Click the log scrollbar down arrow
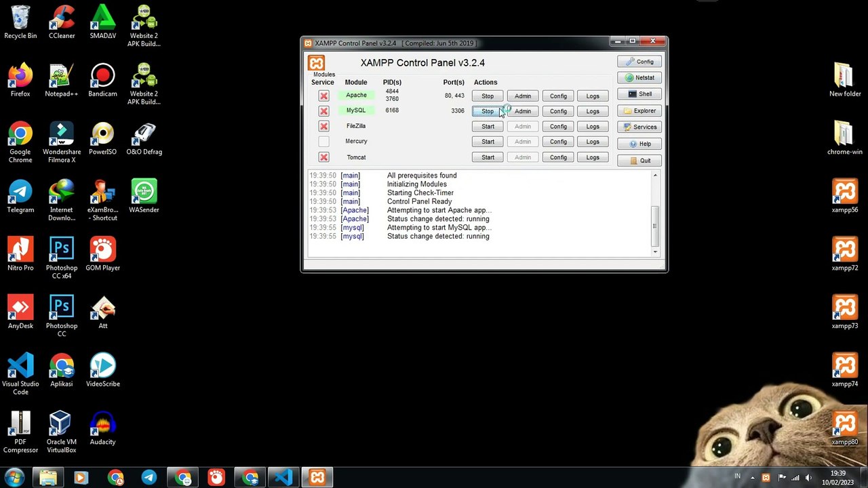Image resolution: width=868 pixels, height=488 pixels. 655,251
